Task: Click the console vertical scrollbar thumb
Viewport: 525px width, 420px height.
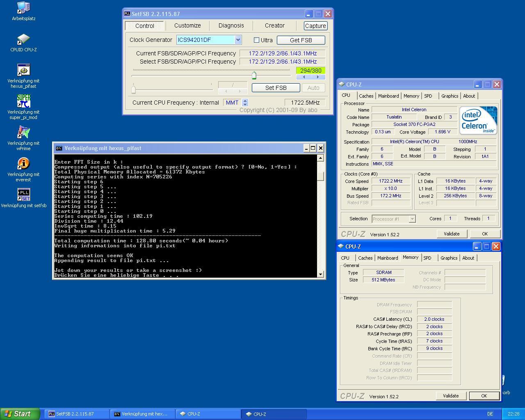Action: 321,176
